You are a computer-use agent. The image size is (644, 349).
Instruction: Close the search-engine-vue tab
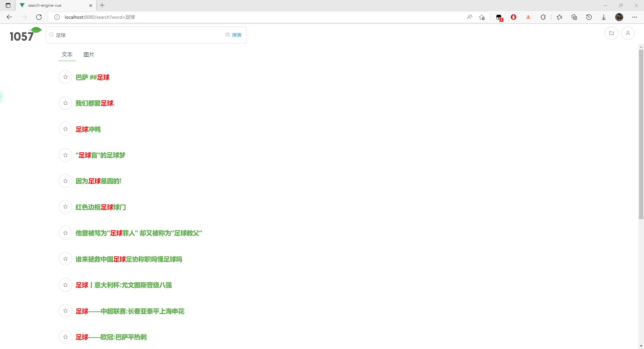point(91,5)
